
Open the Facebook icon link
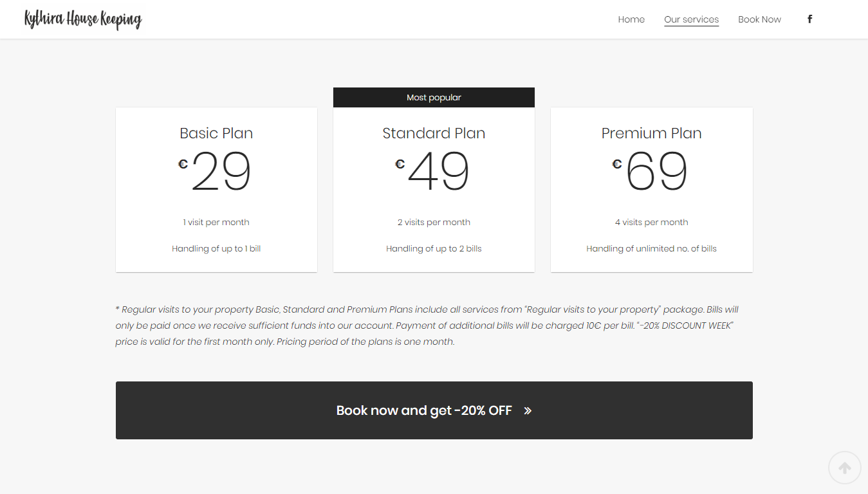(x=809, y=19)
